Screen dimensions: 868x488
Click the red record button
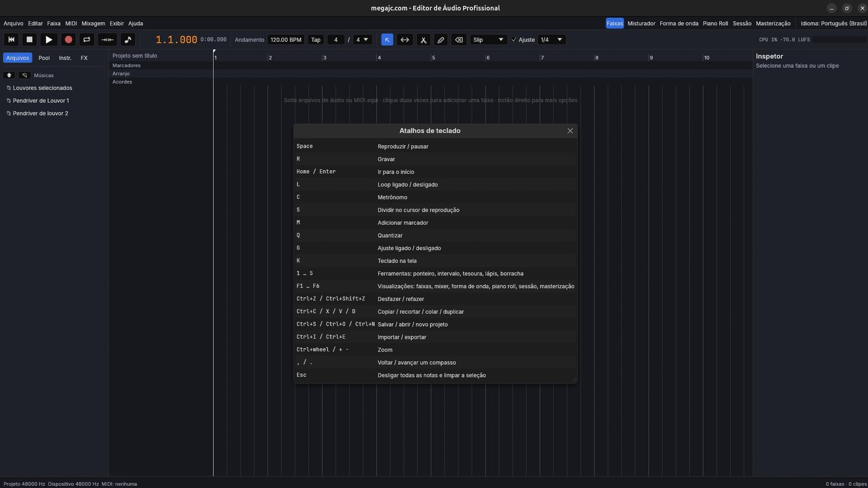coord(68,40)
